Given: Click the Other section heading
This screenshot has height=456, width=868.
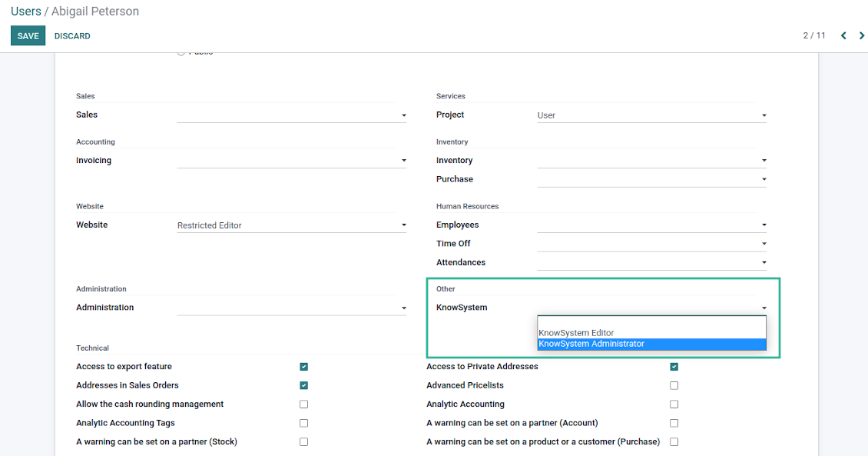Looking at the screenshot, I should (446, 288).
